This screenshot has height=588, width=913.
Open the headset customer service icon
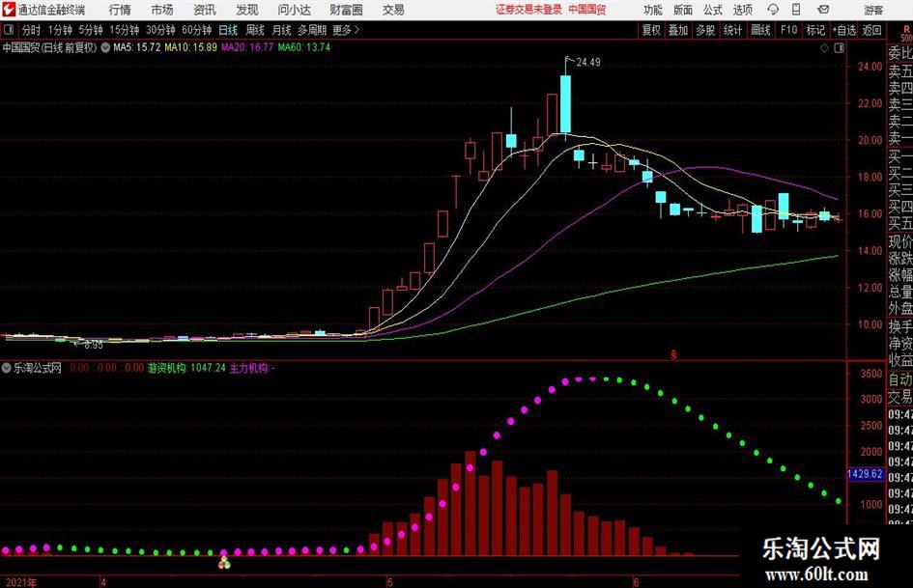click(x=773, y=10)
